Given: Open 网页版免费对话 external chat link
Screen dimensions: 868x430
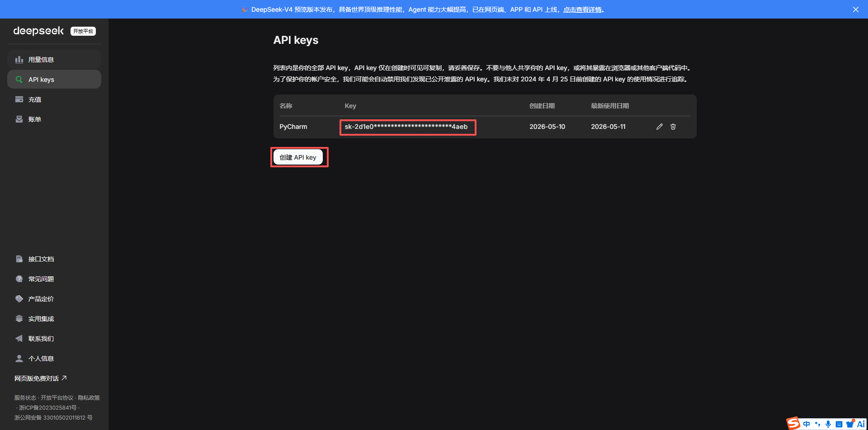Looking at the screenshot, I should 41,378.
